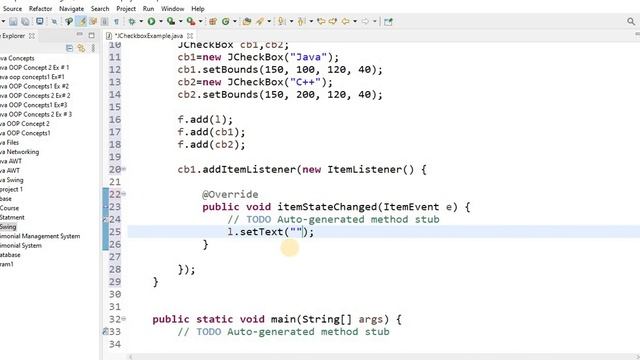Toggle Show Whitespace Characters pilcrow icon
This screenshot has height=360, width=640.
[x=116, y=22]
